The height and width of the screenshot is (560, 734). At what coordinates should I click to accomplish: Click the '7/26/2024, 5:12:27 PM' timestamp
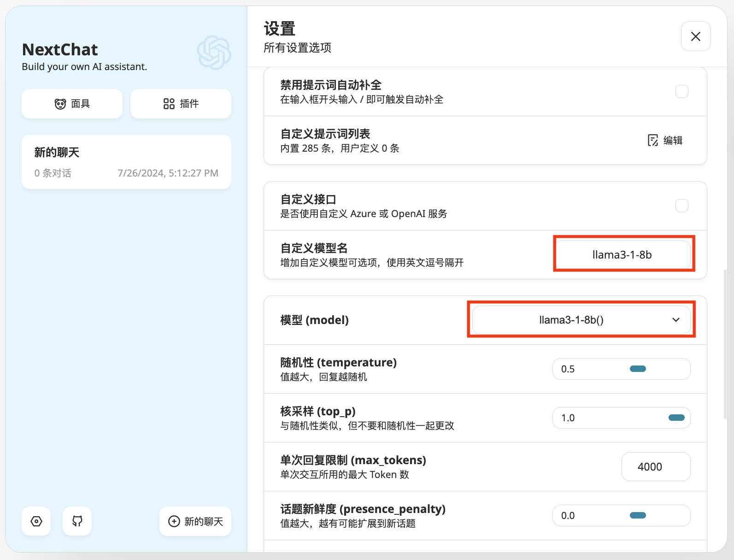tap(168, 173)
